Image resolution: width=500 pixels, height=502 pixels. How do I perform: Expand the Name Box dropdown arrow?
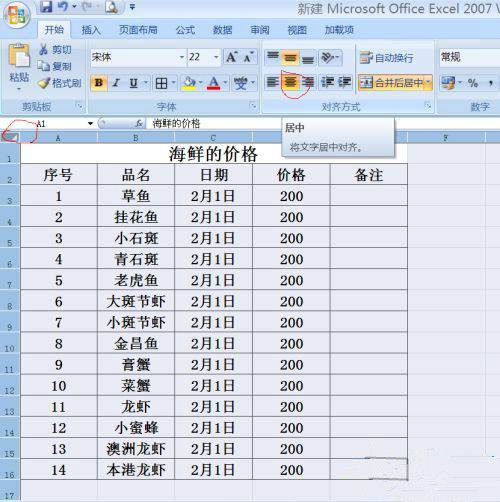click(90, 124)
